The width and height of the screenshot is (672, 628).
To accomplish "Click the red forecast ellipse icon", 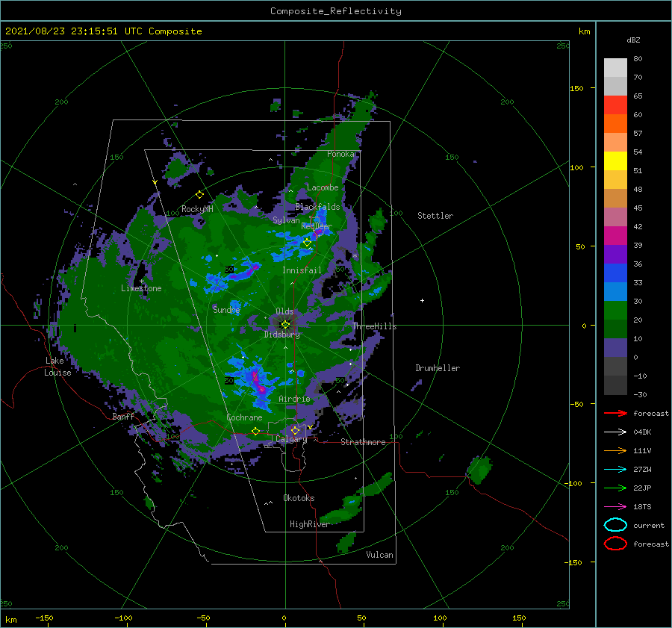I will pyautogui.click(x=615, y=544).
